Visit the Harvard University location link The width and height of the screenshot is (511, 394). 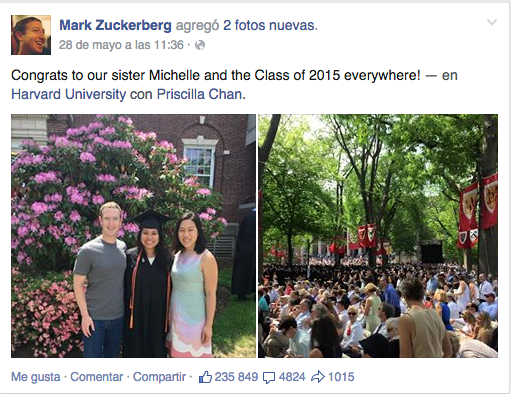[69, 94]
